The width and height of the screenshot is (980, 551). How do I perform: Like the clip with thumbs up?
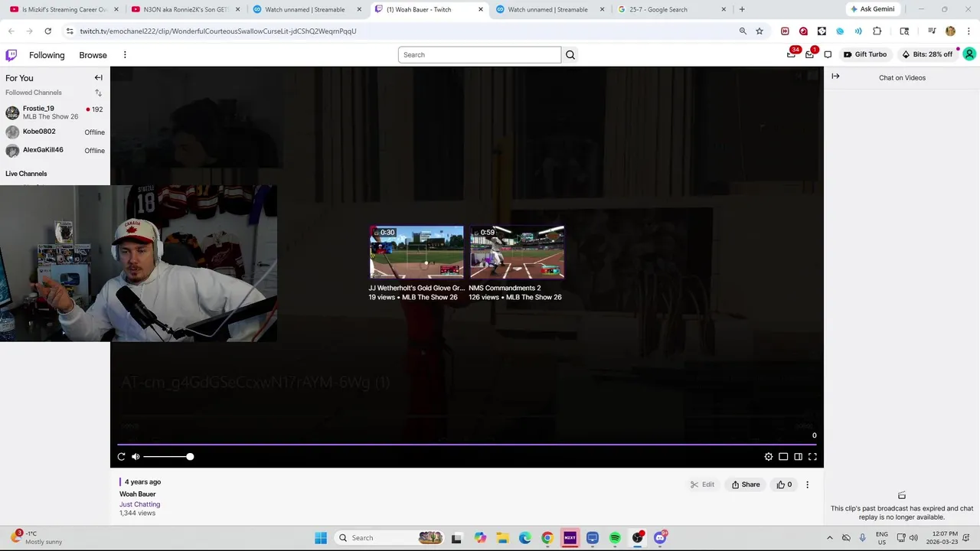[x=784, y=484]
